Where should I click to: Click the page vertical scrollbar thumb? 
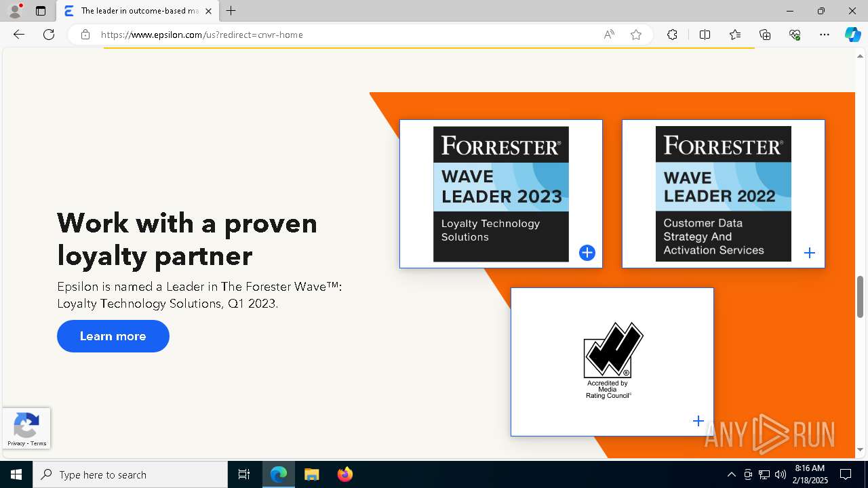pyautogui.click(x=861, y=296)
